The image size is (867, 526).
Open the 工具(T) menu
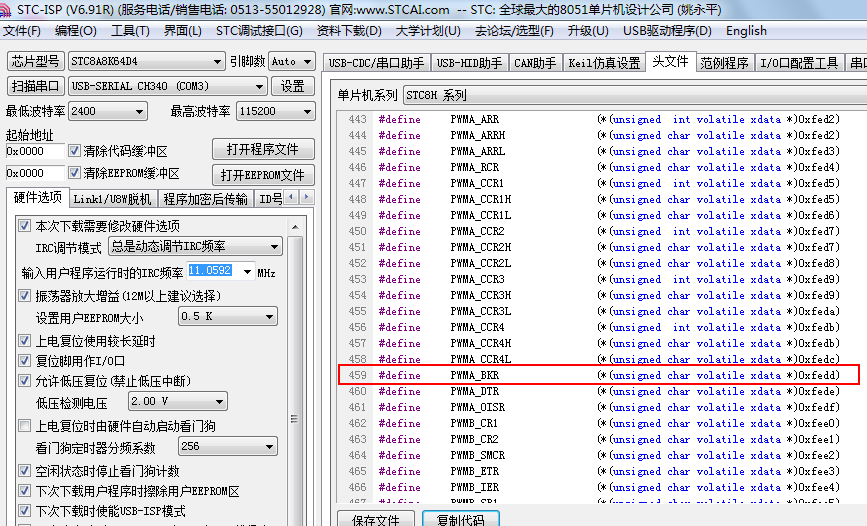(129, 31)
